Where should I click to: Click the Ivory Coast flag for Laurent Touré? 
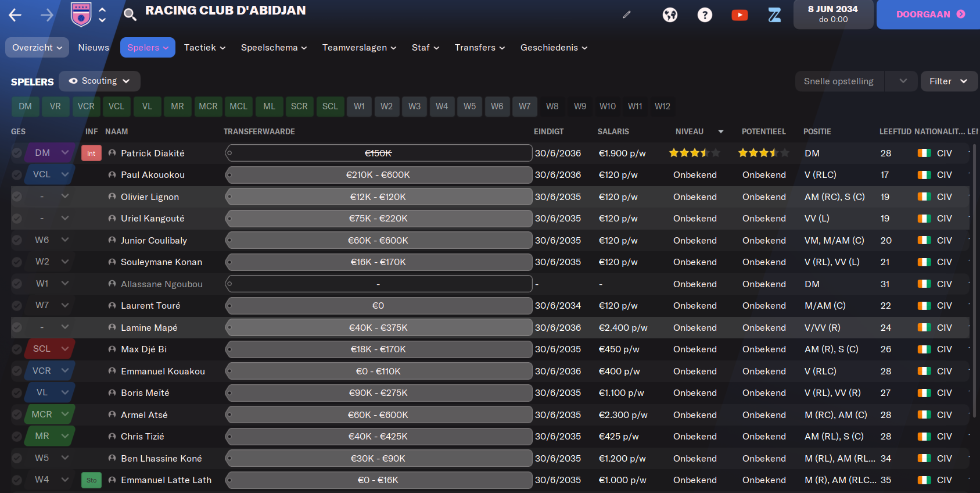(x=924, y=306)
